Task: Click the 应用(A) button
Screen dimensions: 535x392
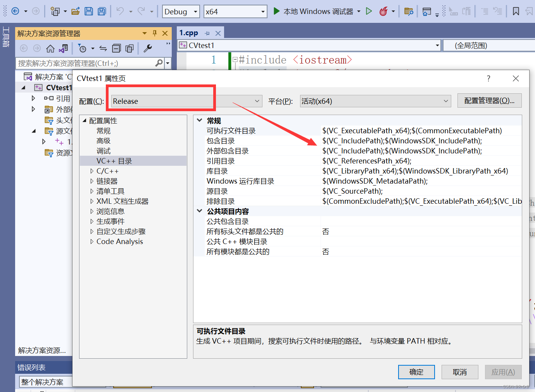Action: [503, 372]
